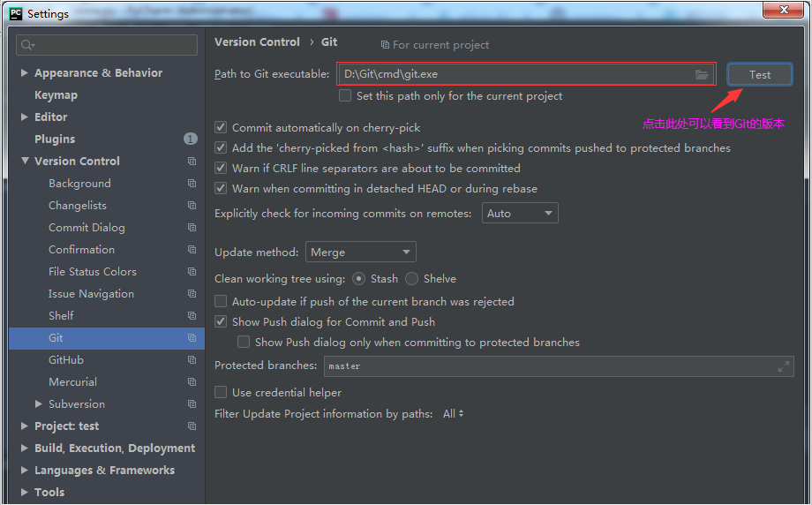Select the Stash radio button
This screenshot has height=505, width=812.
tap(358, 279)
